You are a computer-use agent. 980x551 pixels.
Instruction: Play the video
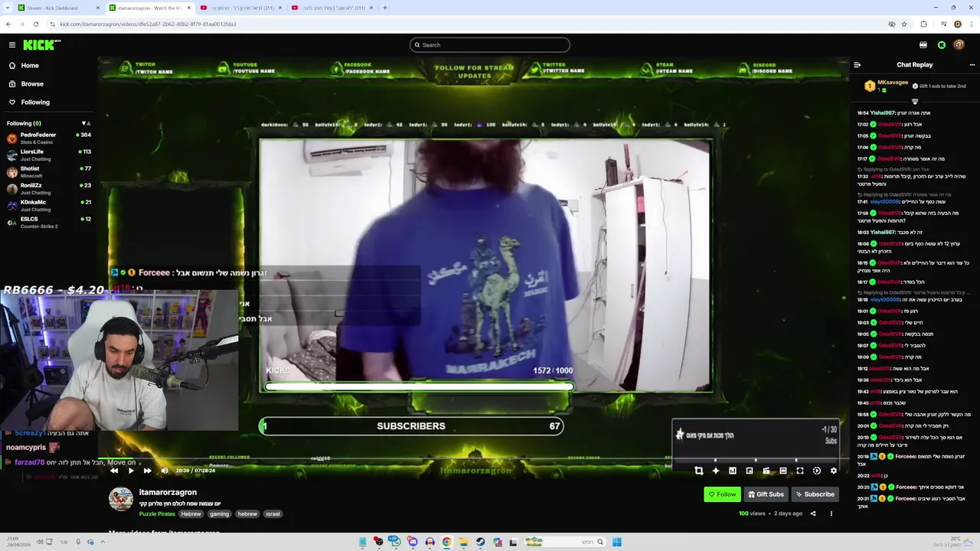[x=131, y=471]
